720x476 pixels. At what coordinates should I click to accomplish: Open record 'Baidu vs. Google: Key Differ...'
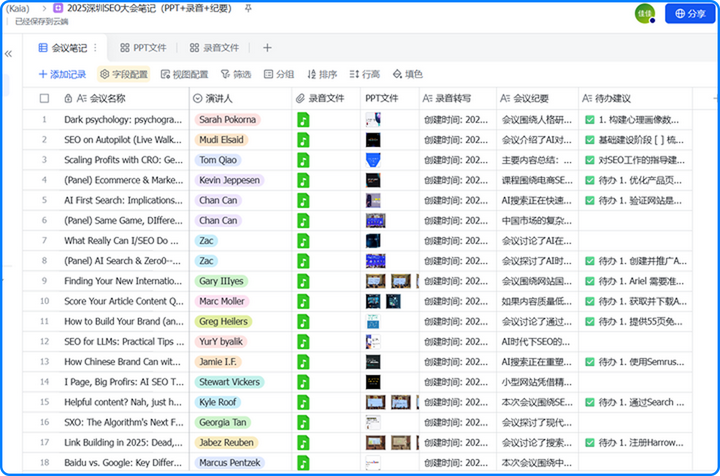pyautogui.click(x=123, y=463)
